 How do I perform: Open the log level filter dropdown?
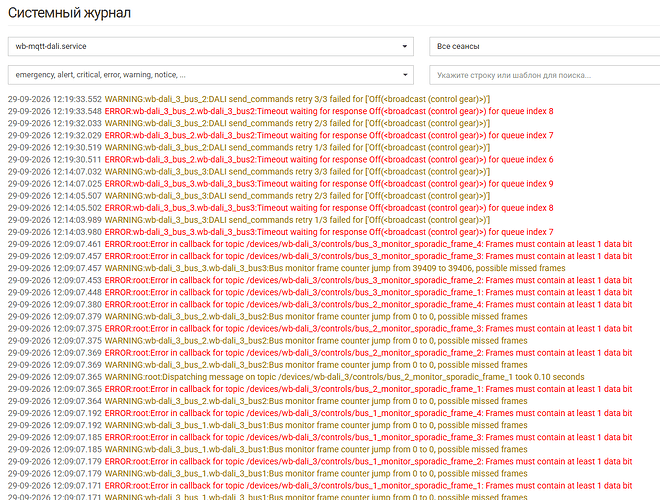tap(210, 75)
